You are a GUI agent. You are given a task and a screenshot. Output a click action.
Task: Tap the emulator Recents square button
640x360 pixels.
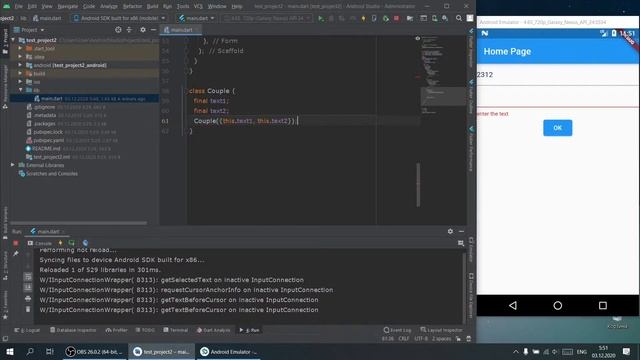pyautogui.click(x=602, y=305)
